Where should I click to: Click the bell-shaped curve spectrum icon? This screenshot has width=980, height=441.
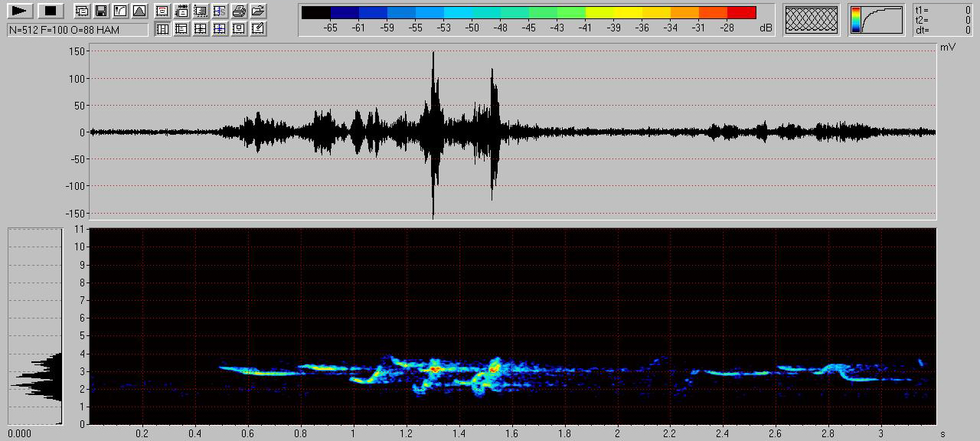click(139, 11)
